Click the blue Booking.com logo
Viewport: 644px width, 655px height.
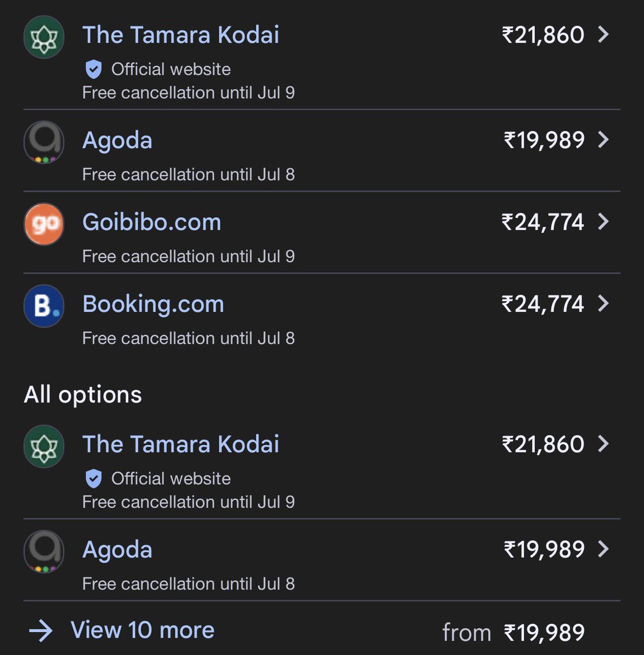point(44,306)
